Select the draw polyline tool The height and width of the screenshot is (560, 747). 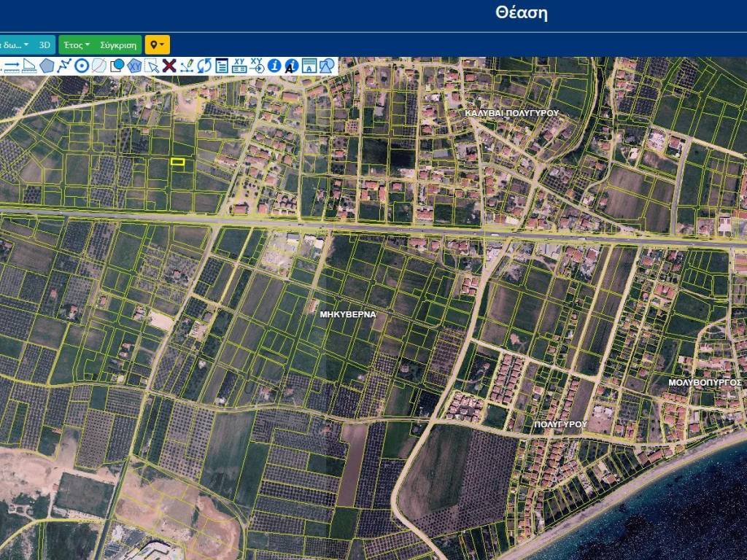[x=64, y=66]
